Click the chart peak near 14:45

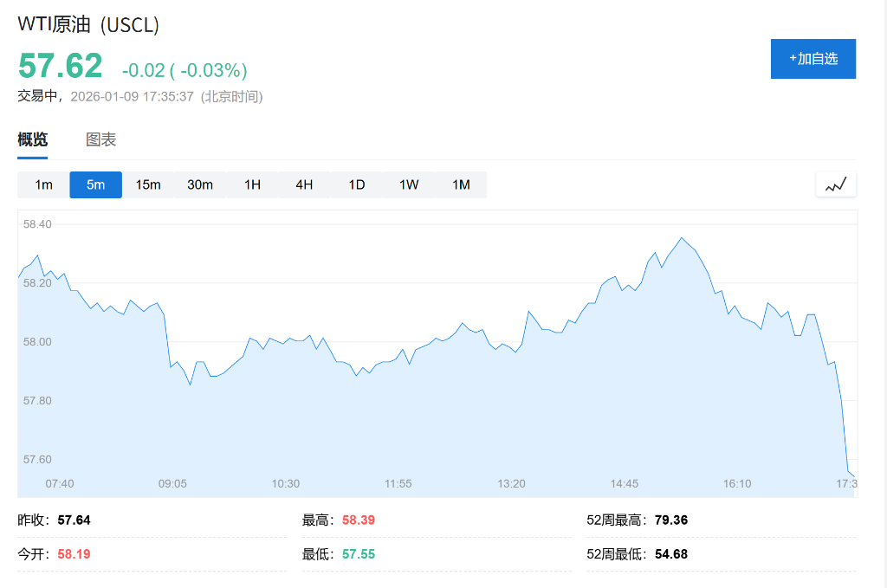coord(682,238)
